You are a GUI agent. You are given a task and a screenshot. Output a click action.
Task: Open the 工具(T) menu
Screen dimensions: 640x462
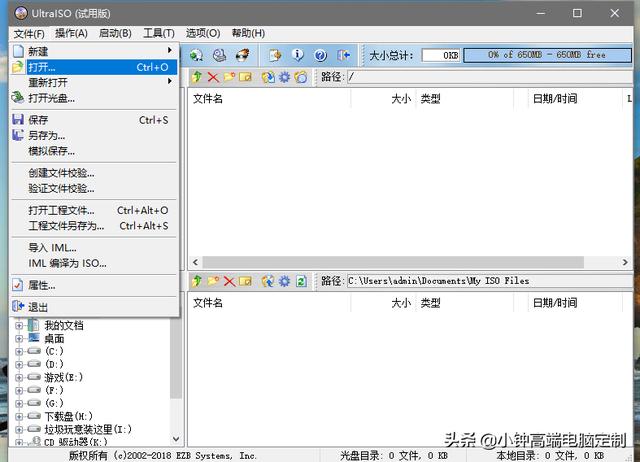click(159, 33)
